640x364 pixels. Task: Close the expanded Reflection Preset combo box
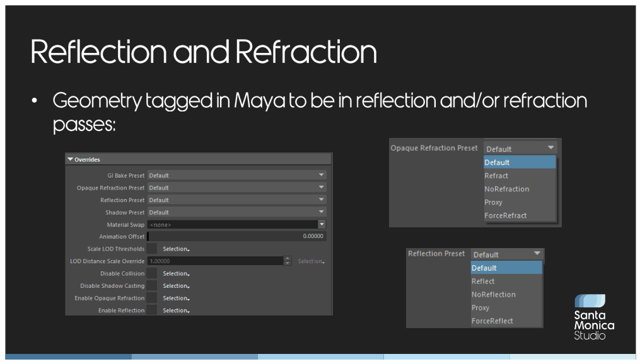508,254
